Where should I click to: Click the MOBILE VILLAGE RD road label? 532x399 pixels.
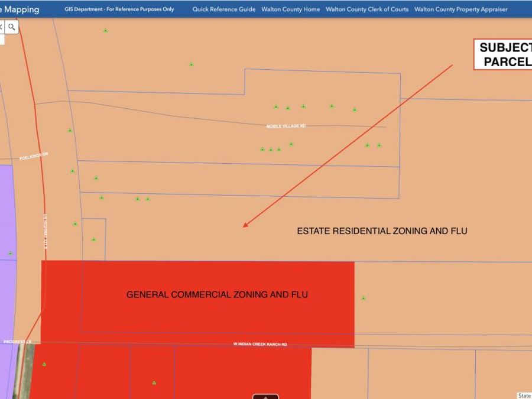(286, 126)
